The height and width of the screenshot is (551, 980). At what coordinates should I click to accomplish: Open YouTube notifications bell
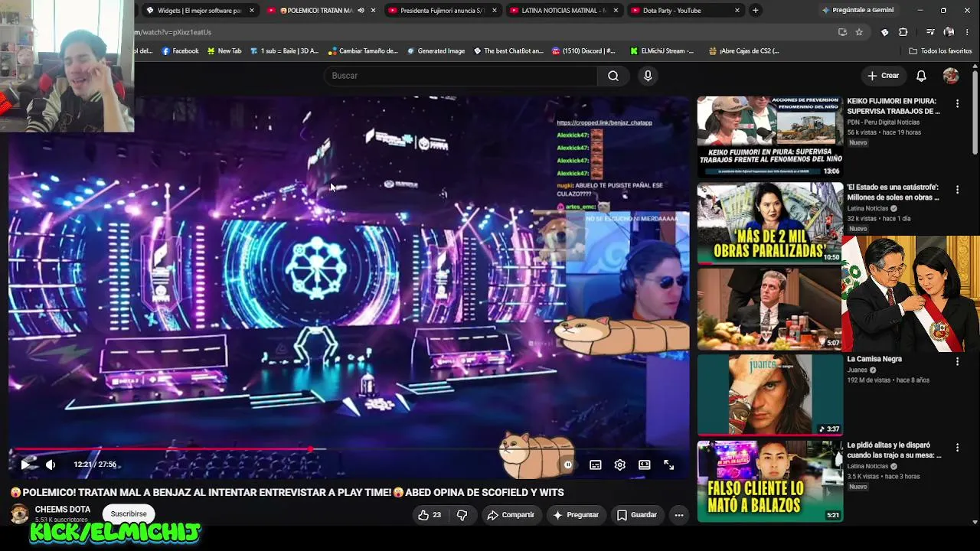922,76
